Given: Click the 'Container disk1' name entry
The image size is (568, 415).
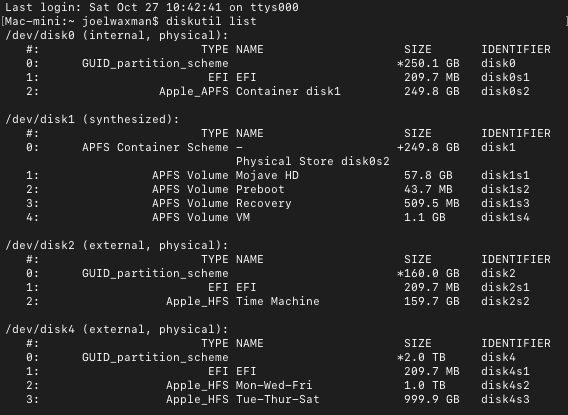Looking at the screenshot, I should [x=288, y=91].
